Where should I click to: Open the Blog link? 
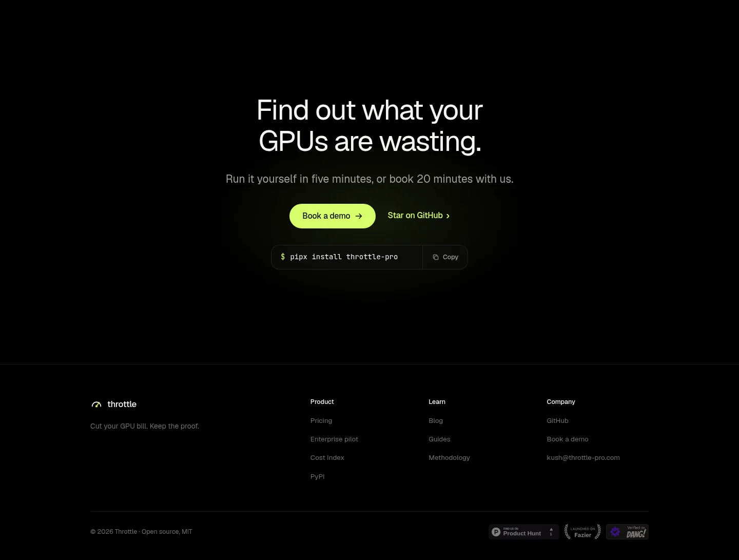tap(436, 420)
